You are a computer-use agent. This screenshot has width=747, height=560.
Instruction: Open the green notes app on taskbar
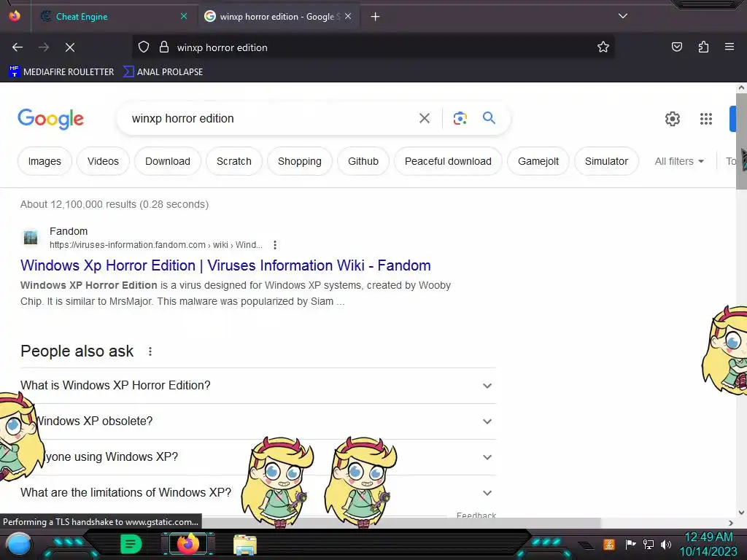pos(131,544)
